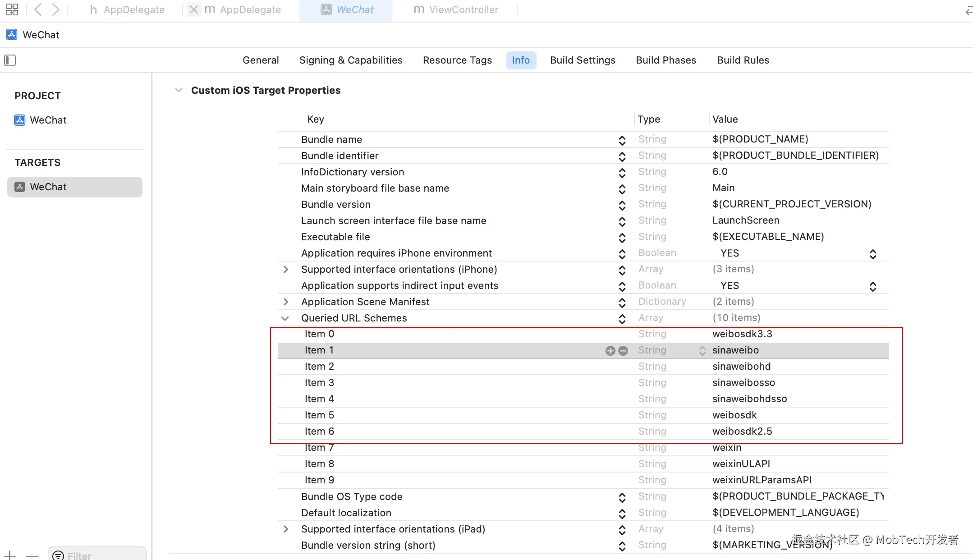Open Signing & Capabilities tab
The height and width of the screenshot is (560, 973).
pyautogui.click(x=351, y=60)
